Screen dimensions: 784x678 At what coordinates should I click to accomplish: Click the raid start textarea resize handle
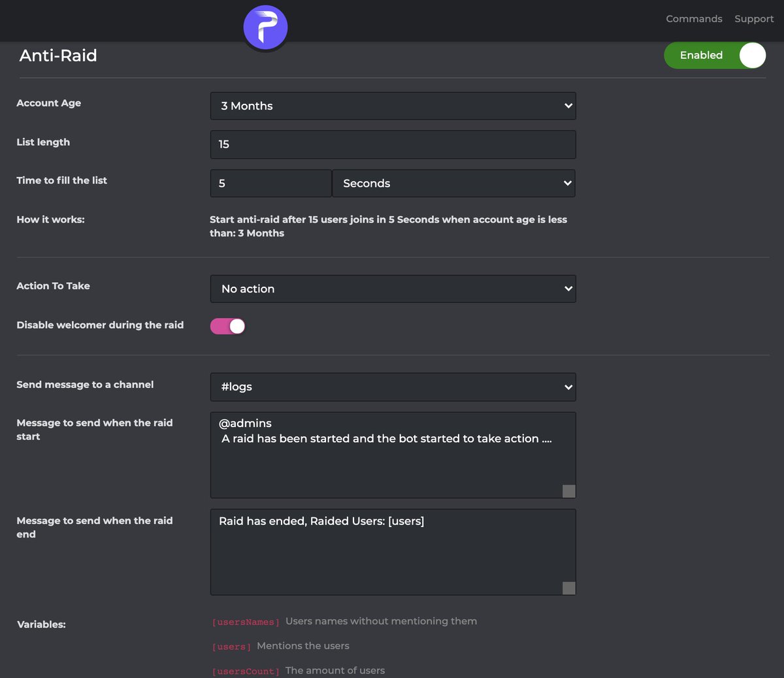[x=569, y=491]
